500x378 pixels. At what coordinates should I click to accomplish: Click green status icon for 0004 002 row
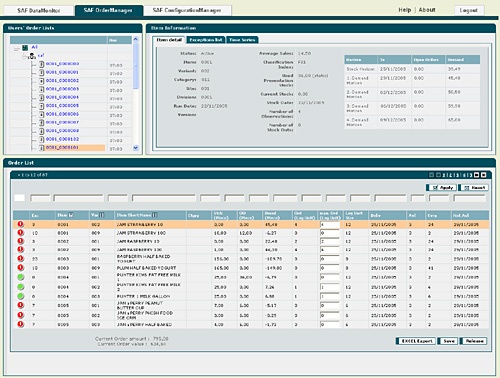(x=21, y=287)
